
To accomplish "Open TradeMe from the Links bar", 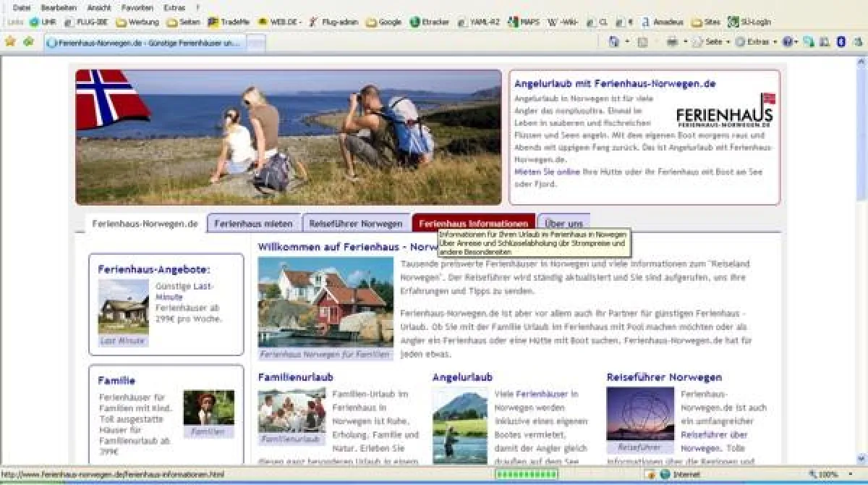I will click(230, 22).
